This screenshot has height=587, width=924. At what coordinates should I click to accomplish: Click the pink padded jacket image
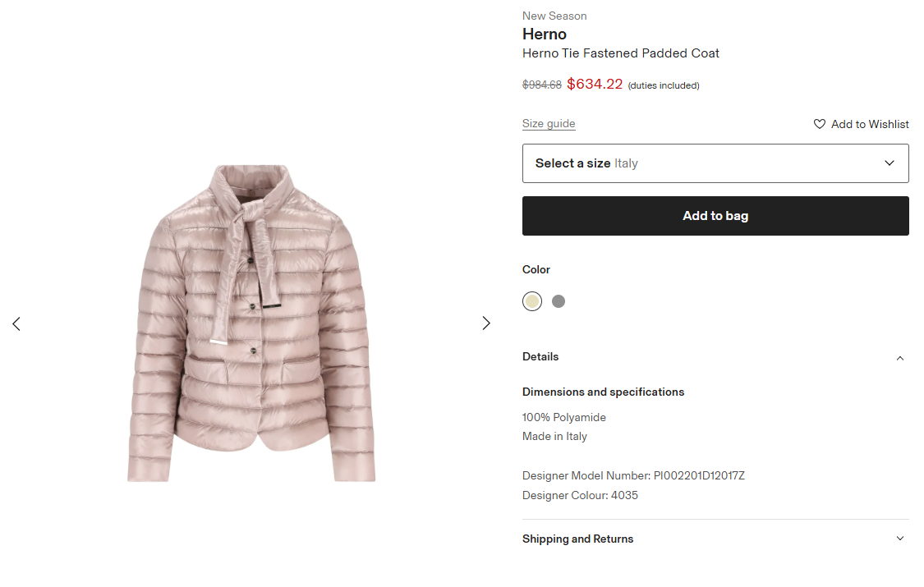coord(251,323)
